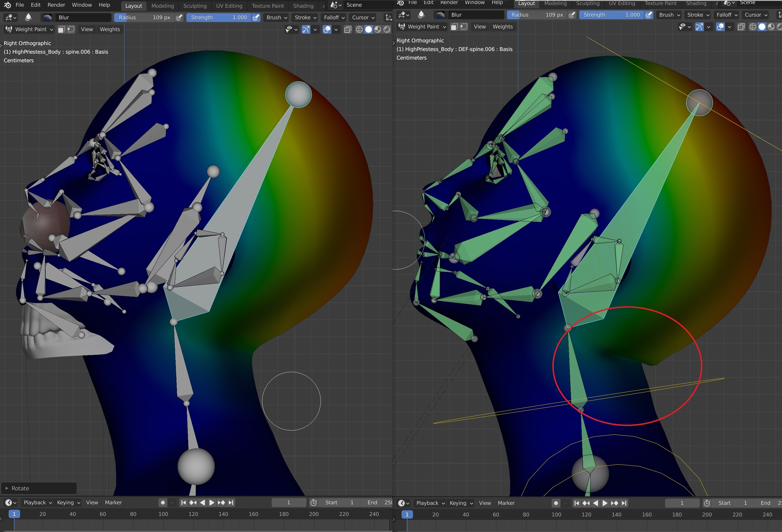Toggle the radius pressure-sensitivity icon in the left window
Viewport: 782px width, 532px height.
(179, 17)
